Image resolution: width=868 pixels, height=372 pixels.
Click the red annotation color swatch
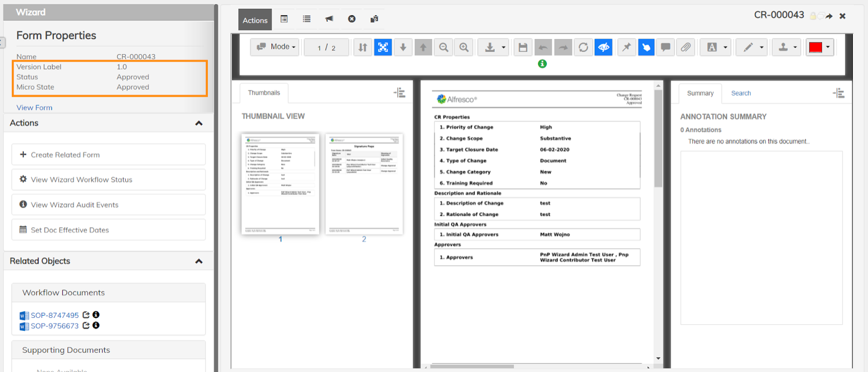[815, 47]
